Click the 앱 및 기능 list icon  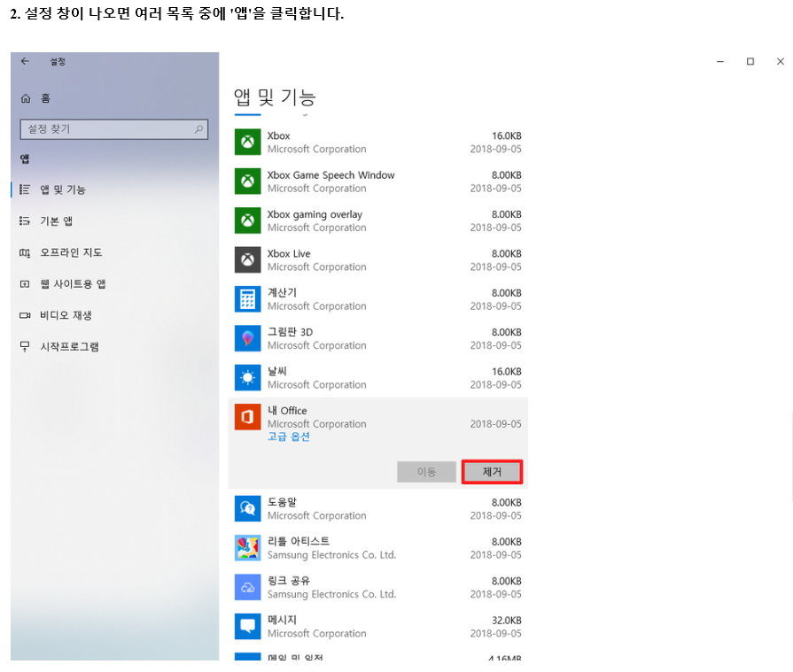click(x=24, y=189)
